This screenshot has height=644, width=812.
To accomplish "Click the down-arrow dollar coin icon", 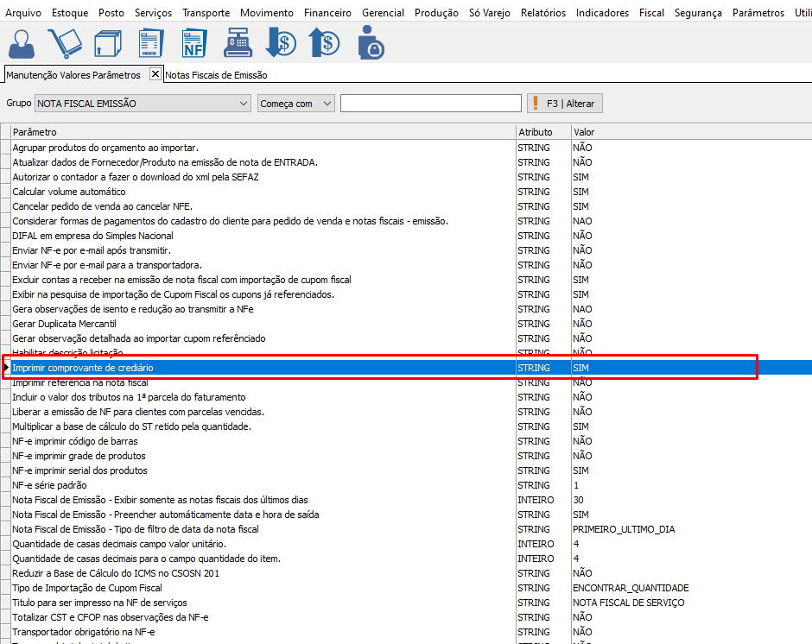I will (281, 43).
